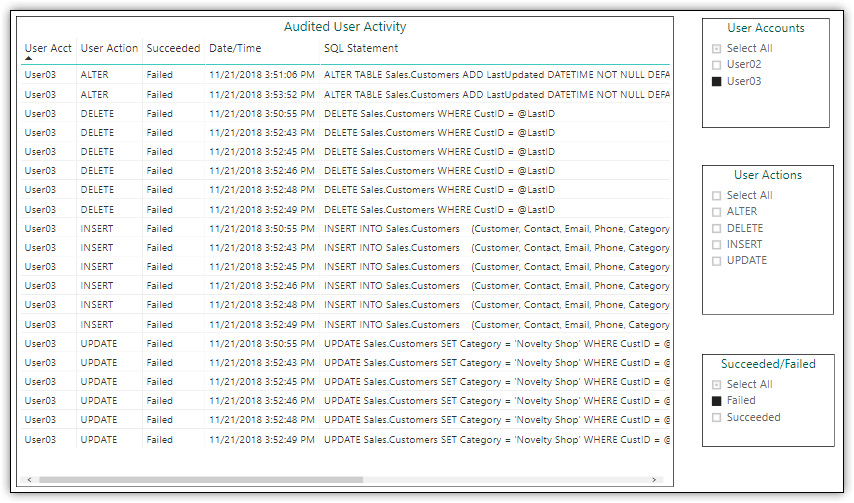This screenshot has height=503, width=854.
Task: Select the ALTER cell in the 3:51:06 PM row
Action: pyautogui.click(x=94, y=75)
